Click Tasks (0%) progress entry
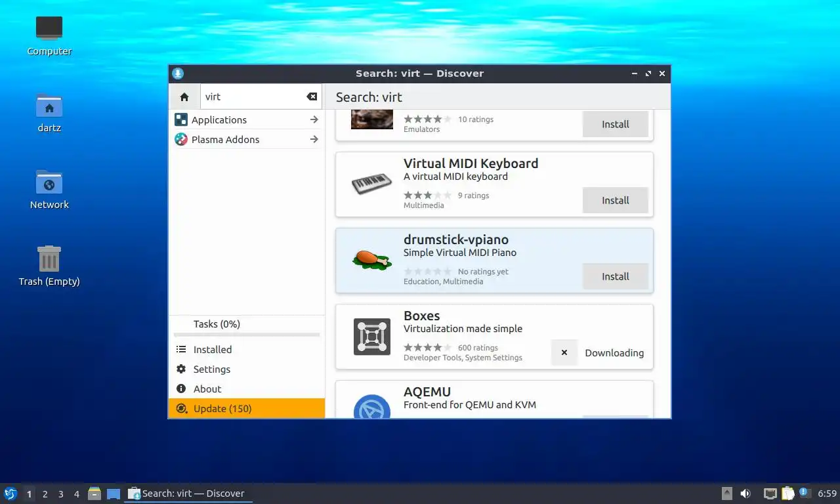Screen dimensions: 840x504 [x=247, y=326]
